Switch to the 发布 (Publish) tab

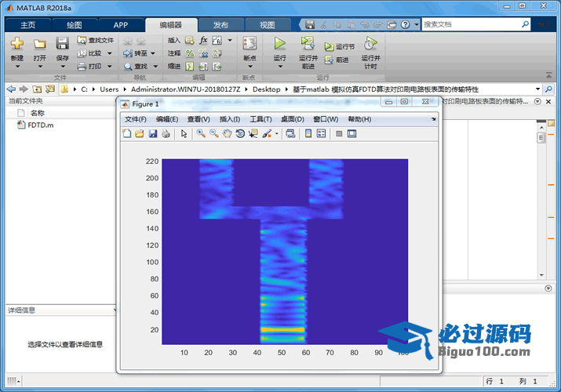[x=220, y=25]
